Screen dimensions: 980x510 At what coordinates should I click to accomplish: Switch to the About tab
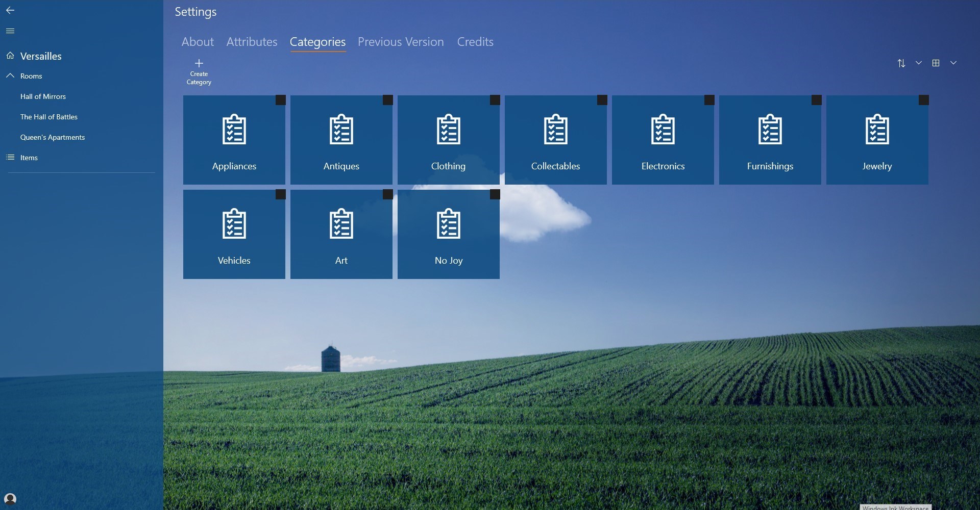pos(198,42)
